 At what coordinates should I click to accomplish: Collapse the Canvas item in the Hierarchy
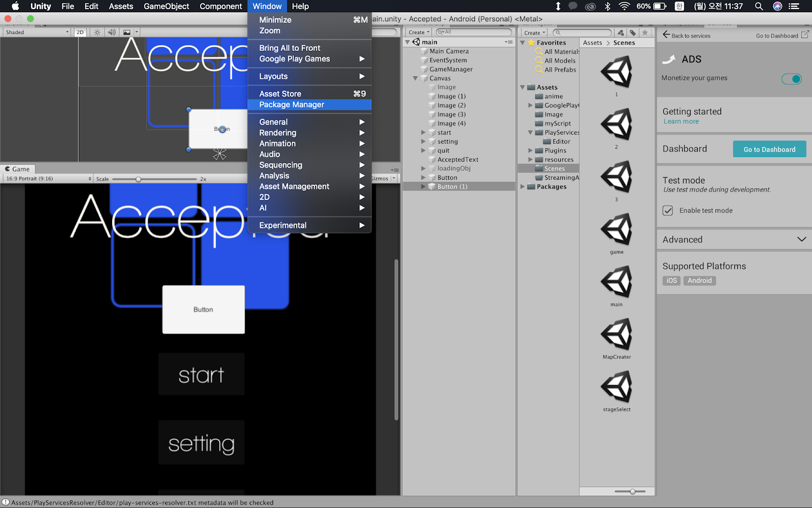point(416,78)
